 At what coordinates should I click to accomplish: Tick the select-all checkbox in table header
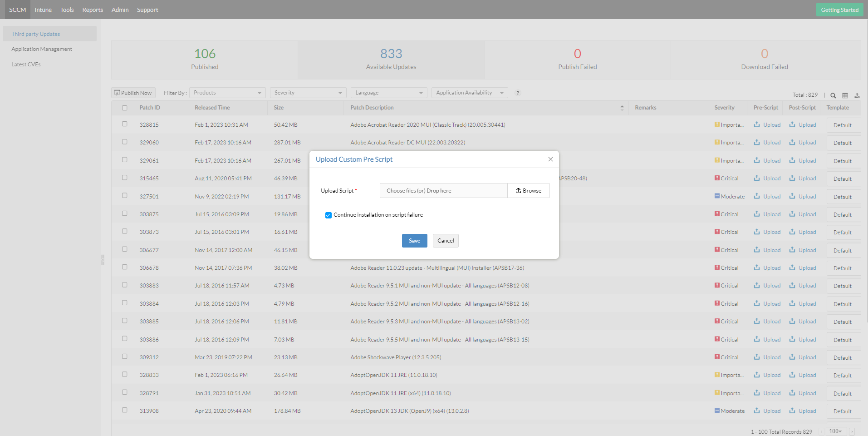(x=124, y=108)
